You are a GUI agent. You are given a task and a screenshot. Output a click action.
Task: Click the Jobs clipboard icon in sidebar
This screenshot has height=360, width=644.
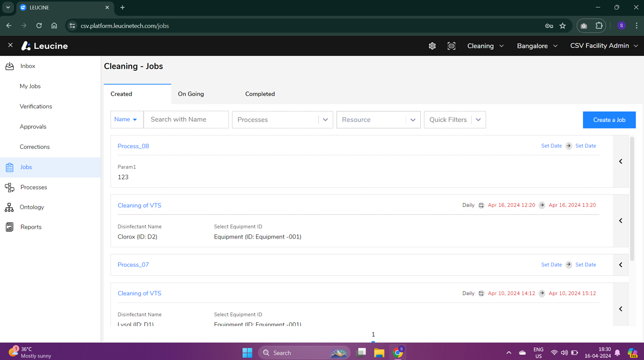click(10, 167)
